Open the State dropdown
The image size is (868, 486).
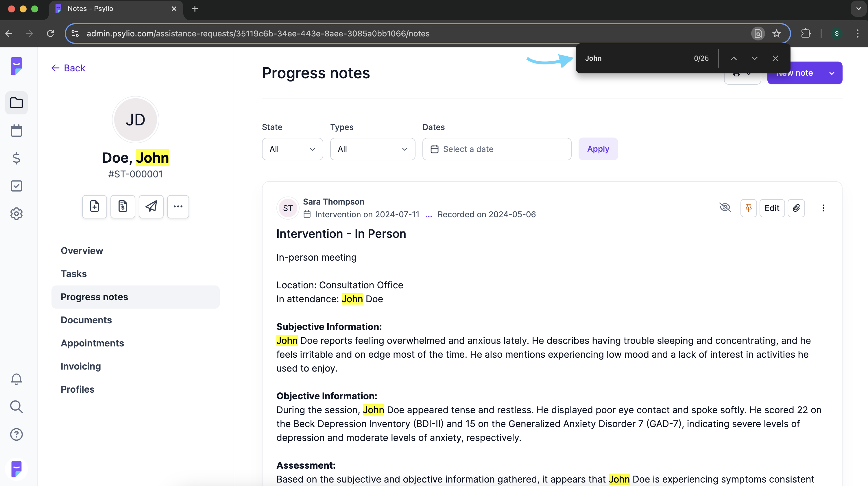tap(292, 149)
